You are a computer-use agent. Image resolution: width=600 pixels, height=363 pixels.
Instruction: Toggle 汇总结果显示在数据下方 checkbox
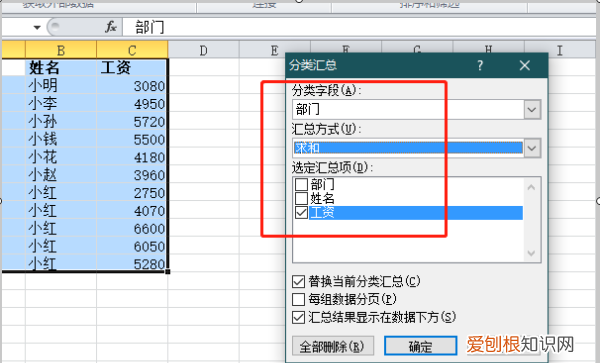298,317
